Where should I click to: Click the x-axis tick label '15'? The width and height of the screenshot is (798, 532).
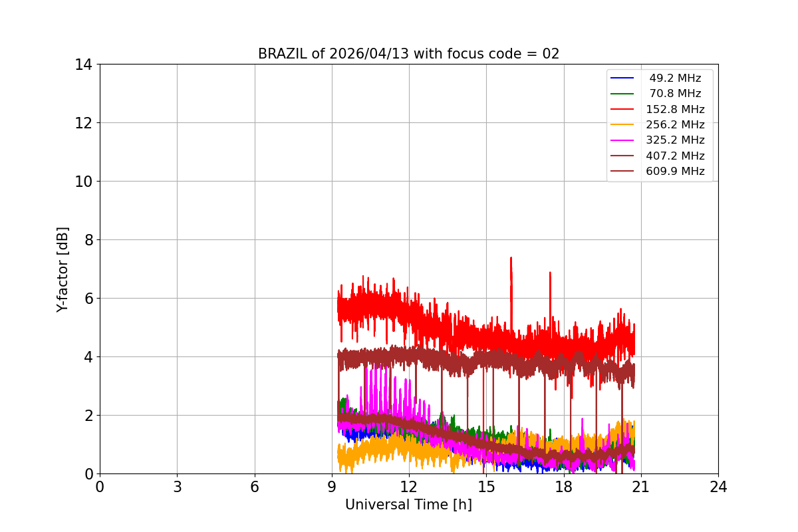(486, 487)
